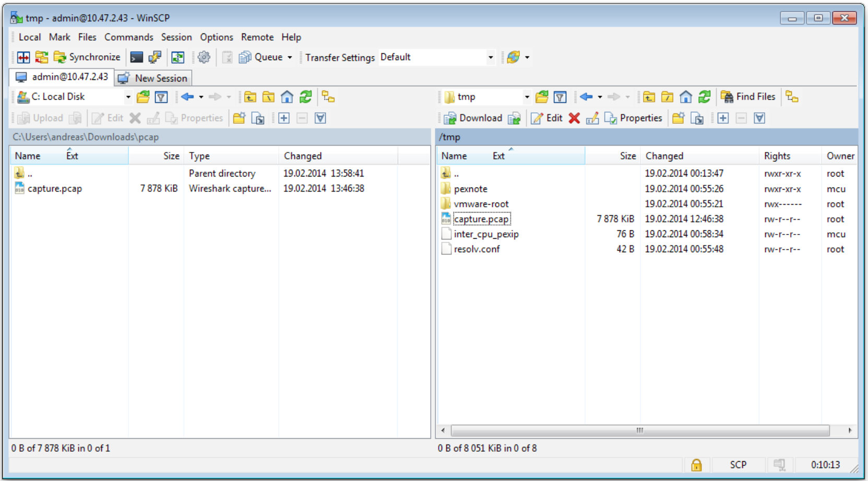Open the Transfer Settings Default dropdown
868x481 pixels.
pyautogui.click(x=490, y=57)
